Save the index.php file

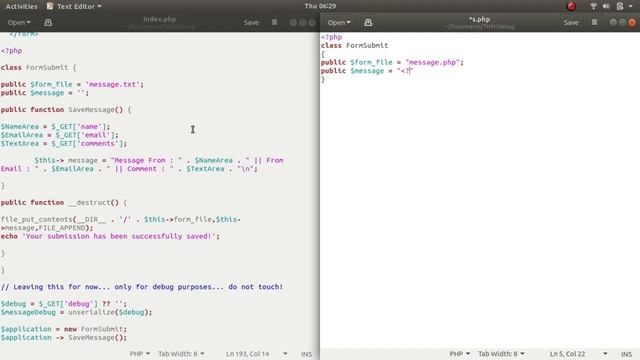click(251, 22)
